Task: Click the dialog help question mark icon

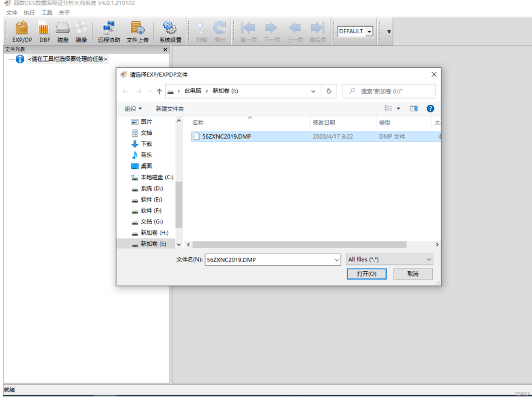Action: [430, 108]
